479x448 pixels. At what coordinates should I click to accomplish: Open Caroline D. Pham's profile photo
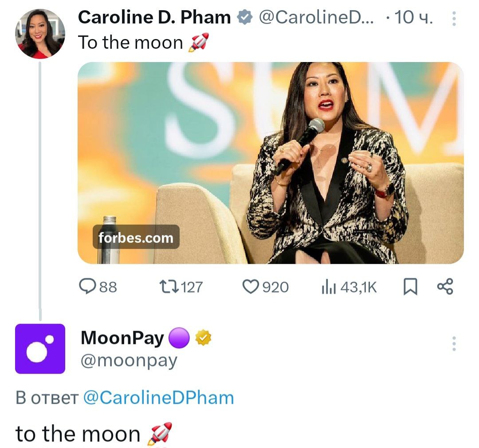pos(40,34)
